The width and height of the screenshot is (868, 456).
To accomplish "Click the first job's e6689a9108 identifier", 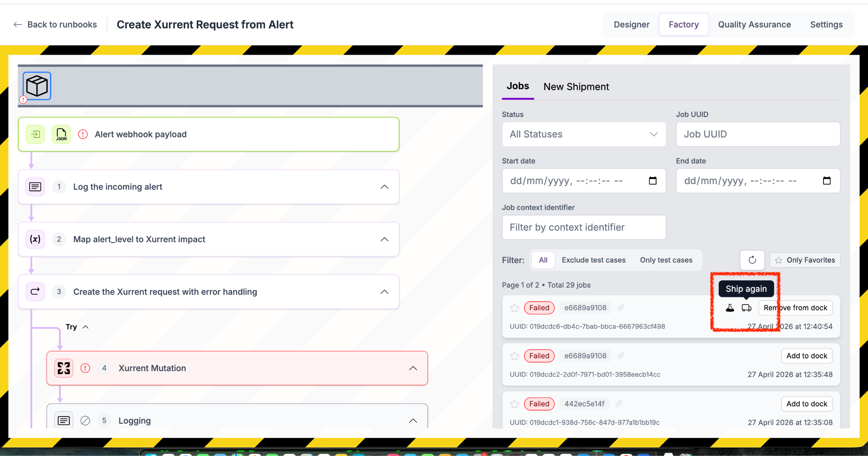I will tap(585, 308).
